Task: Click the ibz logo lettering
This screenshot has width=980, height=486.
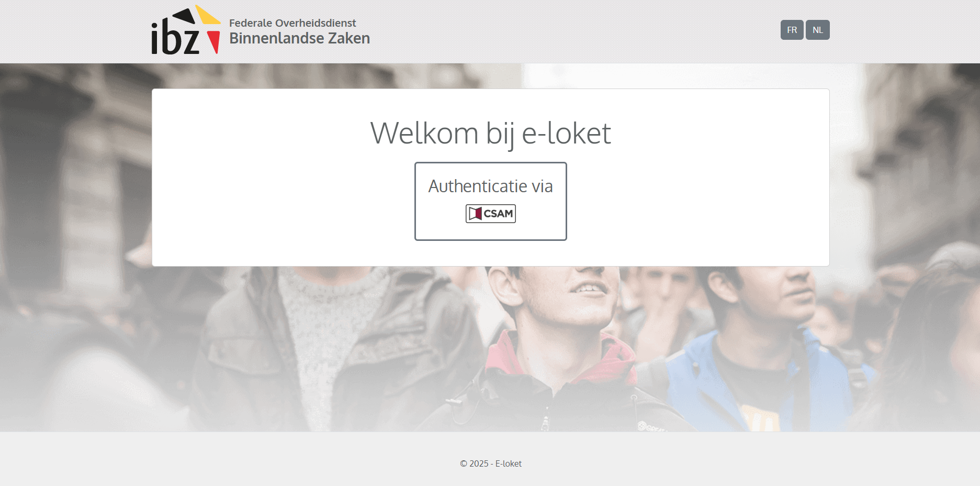Action: (175, 39)
